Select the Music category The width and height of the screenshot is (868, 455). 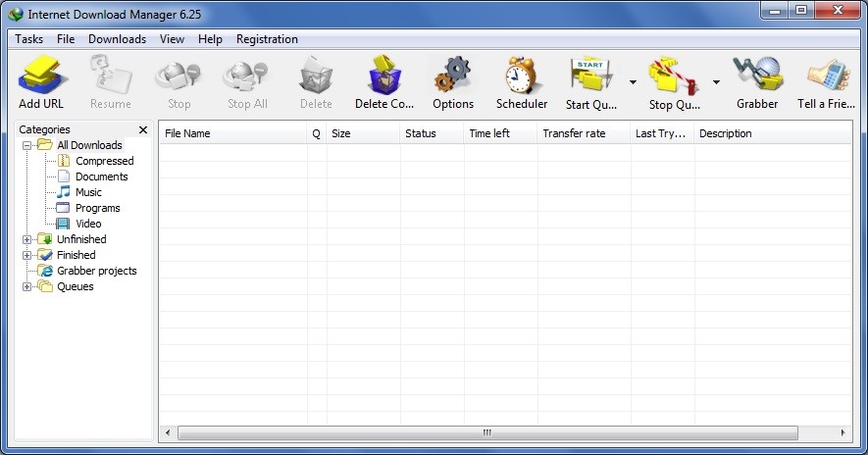(x=88, y=192)
